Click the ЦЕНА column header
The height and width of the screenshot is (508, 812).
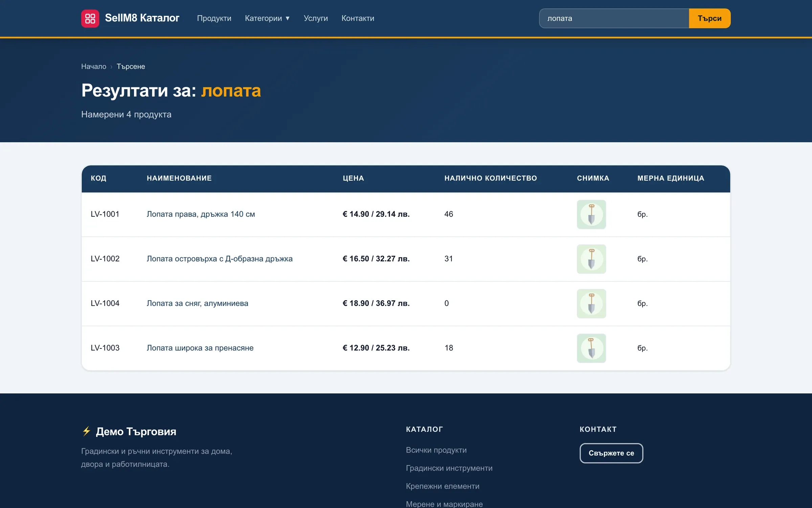tap(353, 178)
